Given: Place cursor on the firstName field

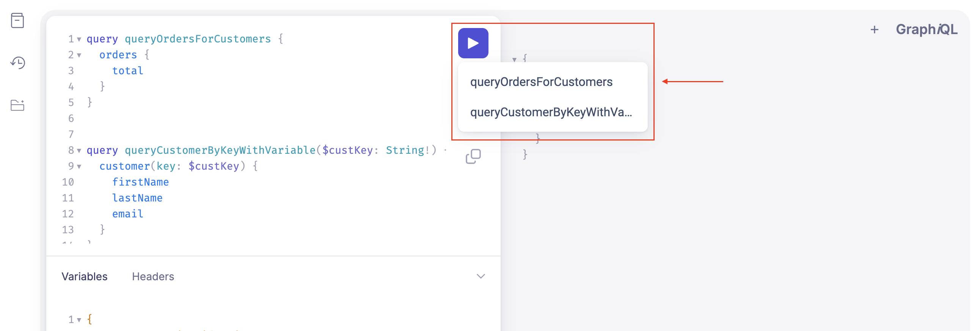Looking at the screenshot, I should (x=140, y=182).
